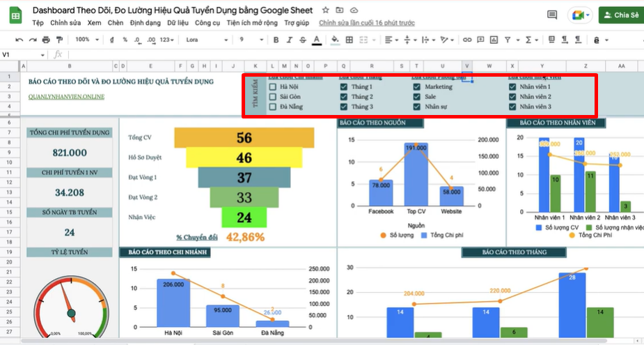Uncheck the Nhân viên 1 checkbox
The width and height of the screenshot is (644, 345).
[x=512, y=86]
